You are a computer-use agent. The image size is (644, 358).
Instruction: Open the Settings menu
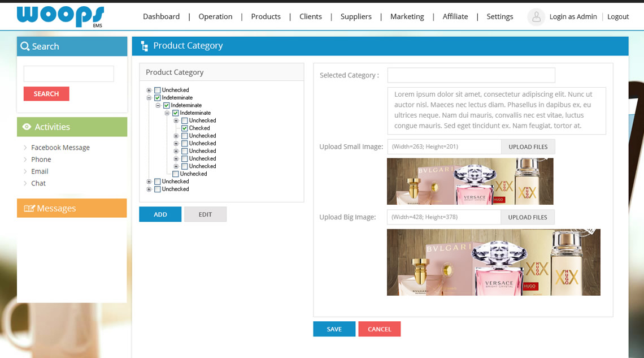tap(500, 16)
